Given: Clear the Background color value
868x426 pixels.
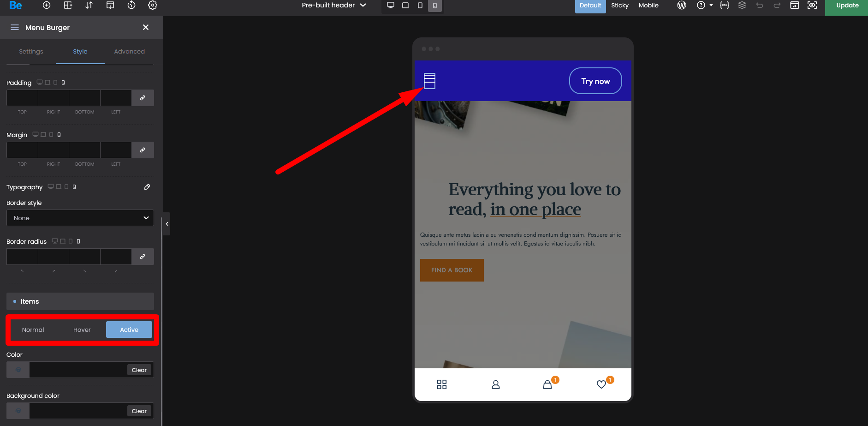Looking at the screenshot, I should pos(139,411).
